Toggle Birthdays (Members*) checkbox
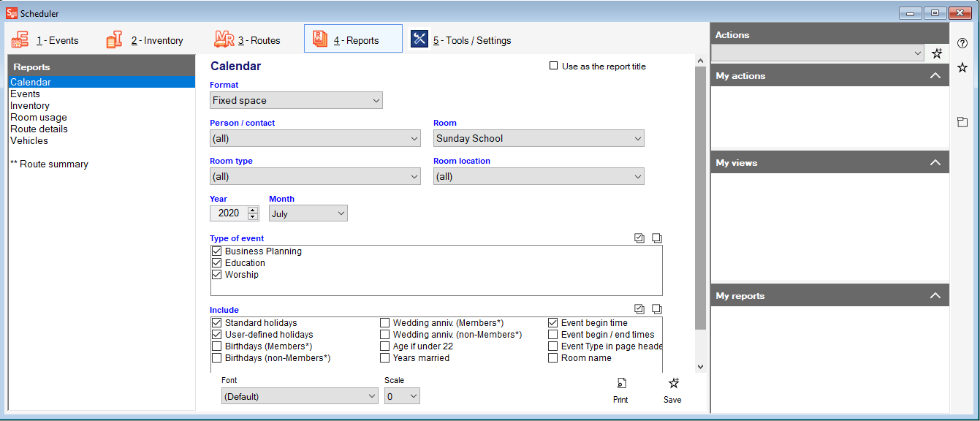This screenshot has height=421, width=980. 217,346
